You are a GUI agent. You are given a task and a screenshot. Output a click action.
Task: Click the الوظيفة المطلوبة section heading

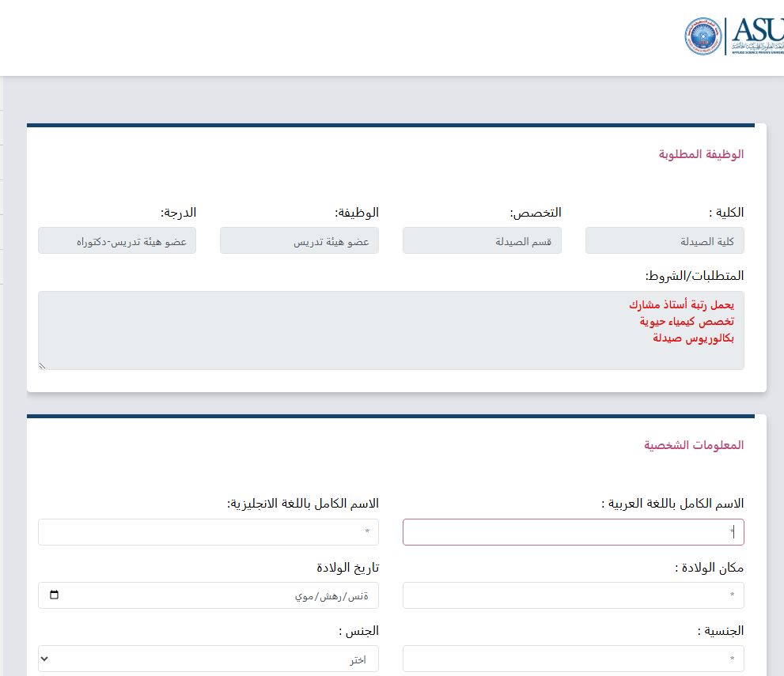click(x=701, y=154)
